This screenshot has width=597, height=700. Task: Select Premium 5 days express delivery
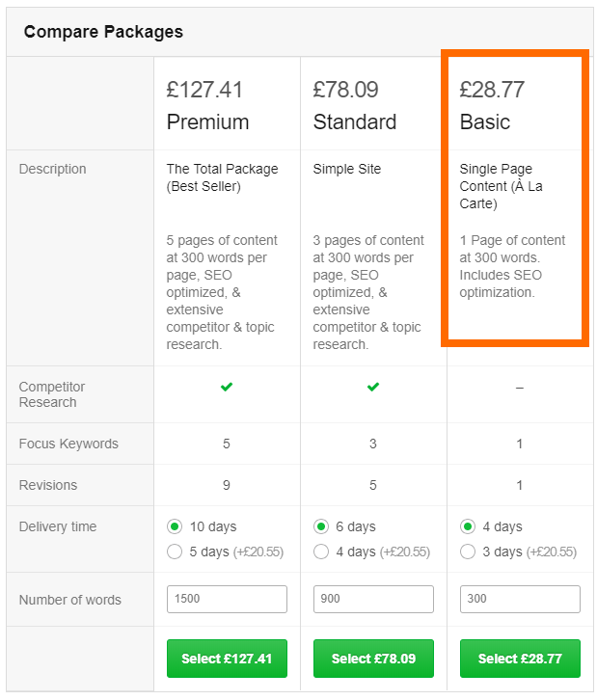pyautogui.click(x=175, y=552)
